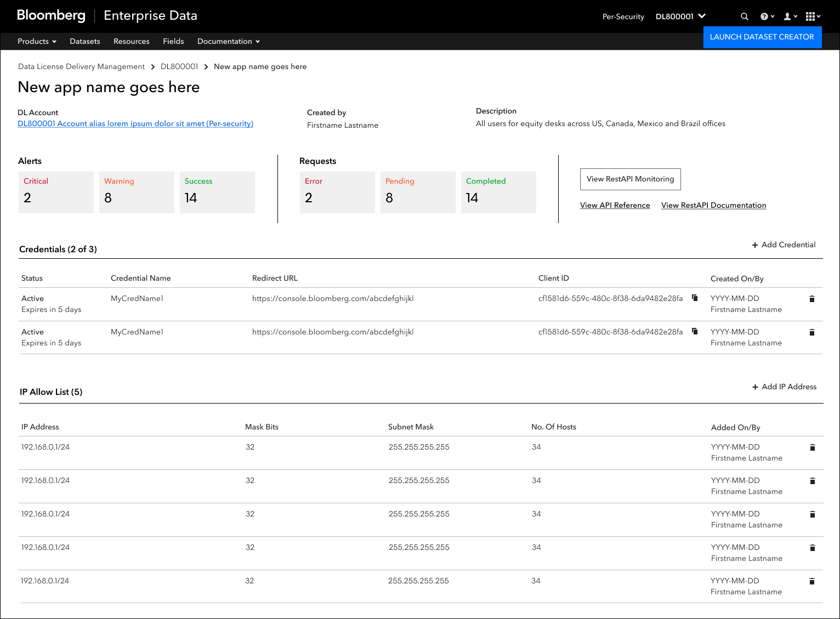Go to Datasets in navigation bar
This screenshot has width=840, height=619.
pyautogui.click(x=85, y=41)
